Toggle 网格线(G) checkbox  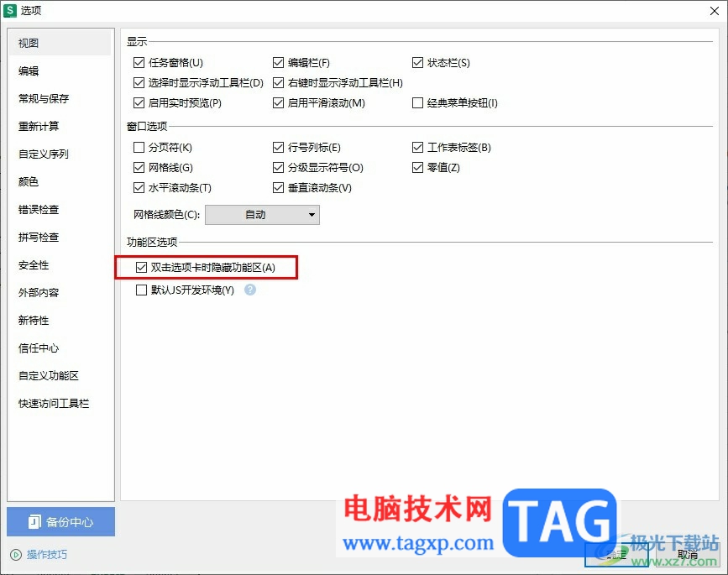coord(139,167)
